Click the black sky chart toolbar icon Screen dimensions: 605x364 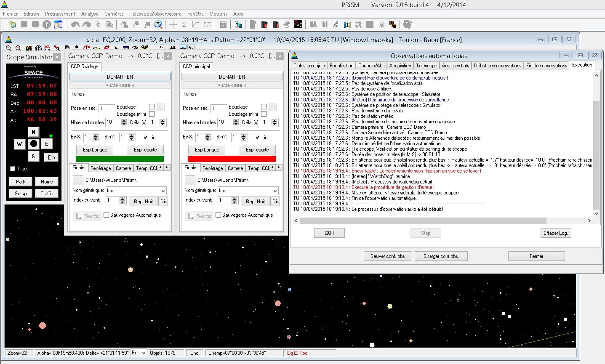[x=298, y=24]
